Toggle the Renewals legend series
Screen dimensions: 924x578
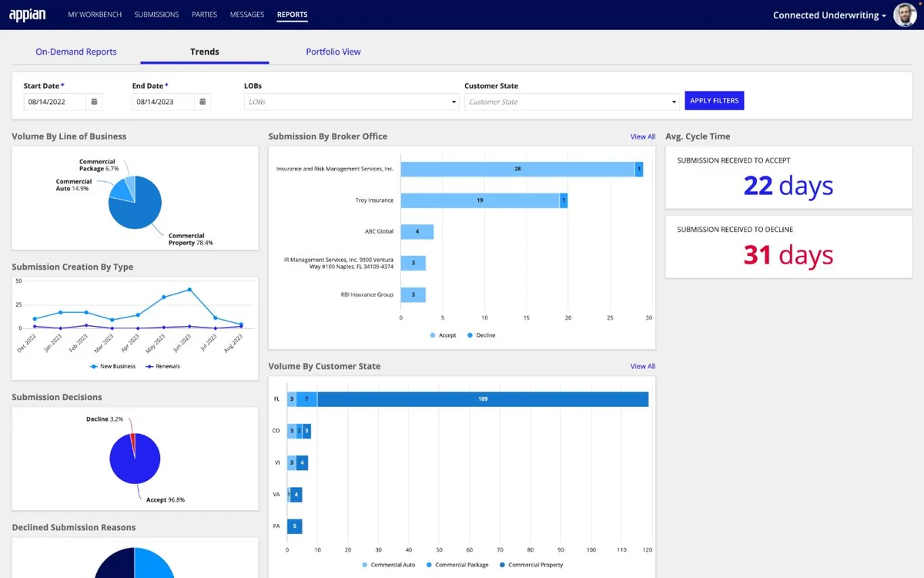pos(162,366)
